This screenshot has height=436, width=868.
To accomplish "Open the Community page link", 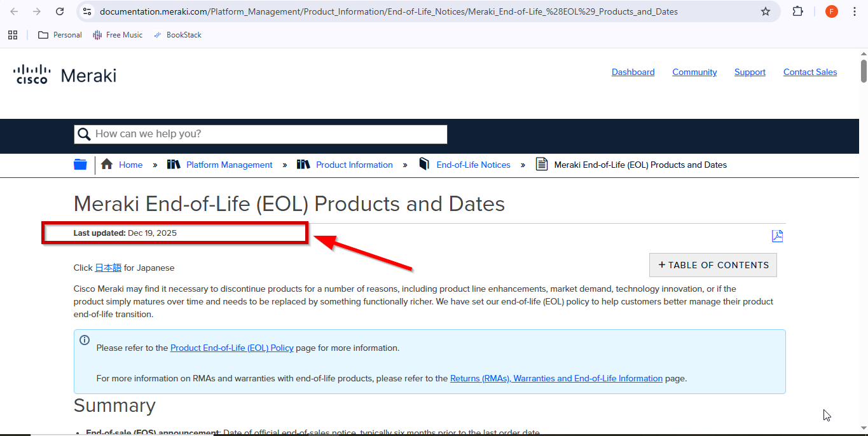I will pos(694,72).
